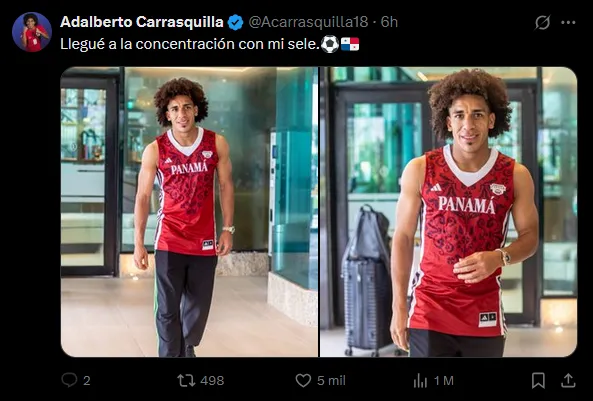Click the blue verified badge

pyautogui.click(x=235, y=22)
